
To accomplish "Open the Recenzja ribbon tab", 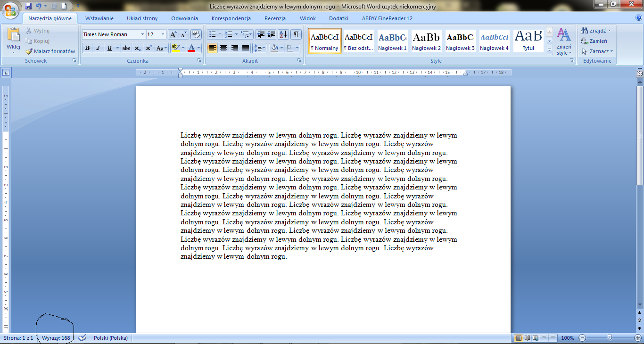I will [275, 18].
